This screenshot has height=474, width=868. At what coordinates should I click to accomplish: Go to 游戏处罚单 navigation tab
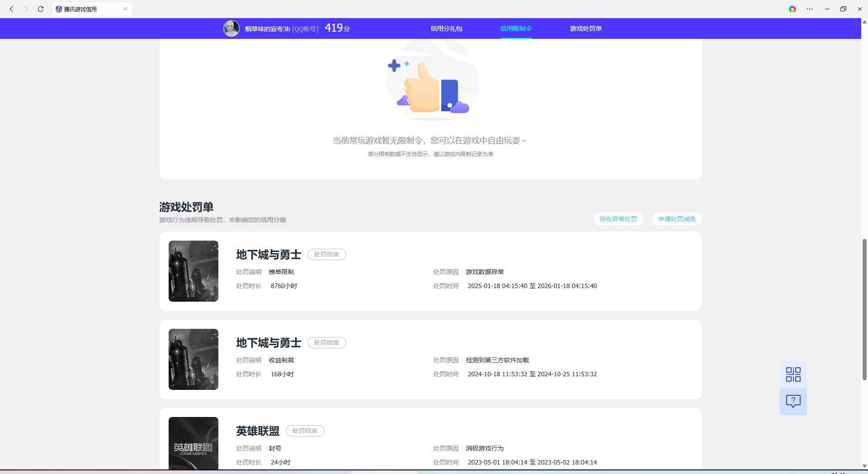585,28
